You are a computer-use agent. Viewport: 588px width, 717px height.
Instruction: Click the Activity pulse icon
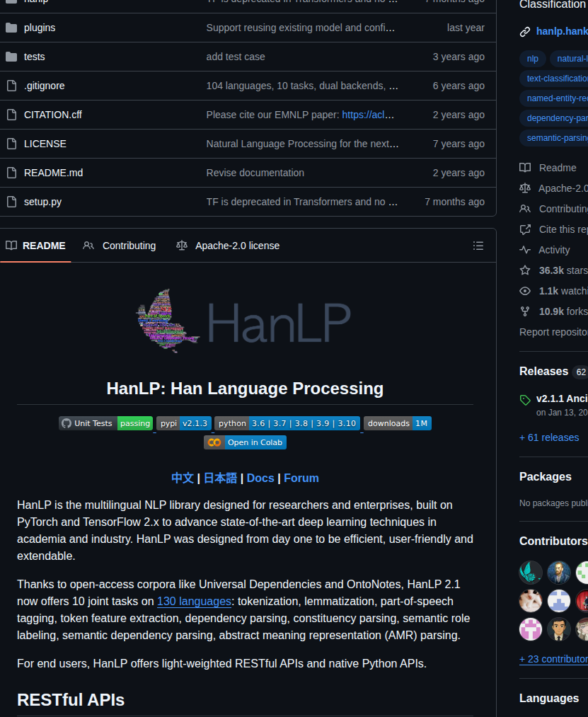525,250
